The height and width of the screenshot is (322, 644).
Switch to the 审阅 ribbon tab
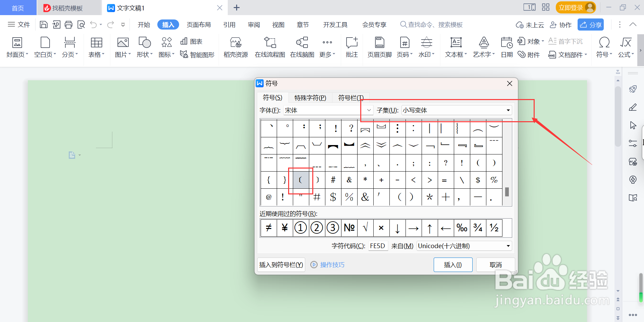click(x=254, y=25)
